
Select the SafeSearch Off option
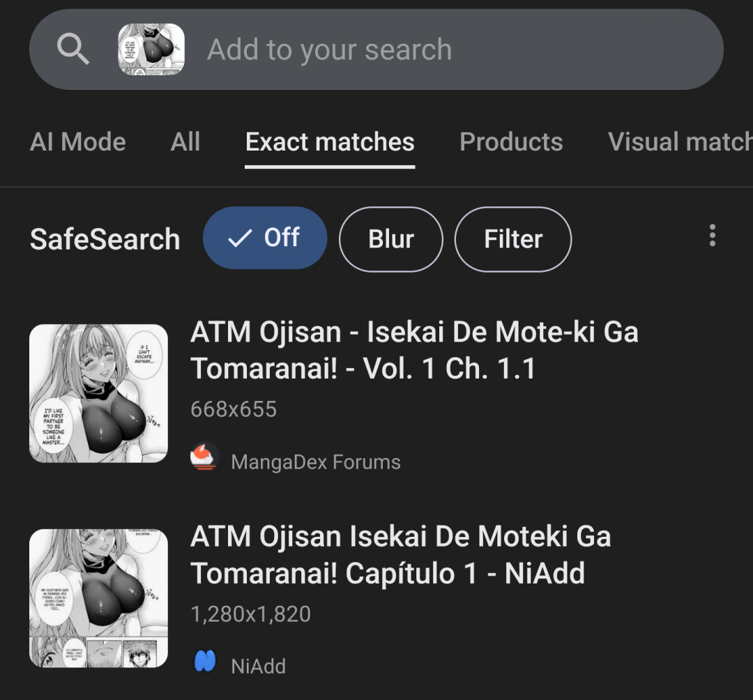click(265, 238)
